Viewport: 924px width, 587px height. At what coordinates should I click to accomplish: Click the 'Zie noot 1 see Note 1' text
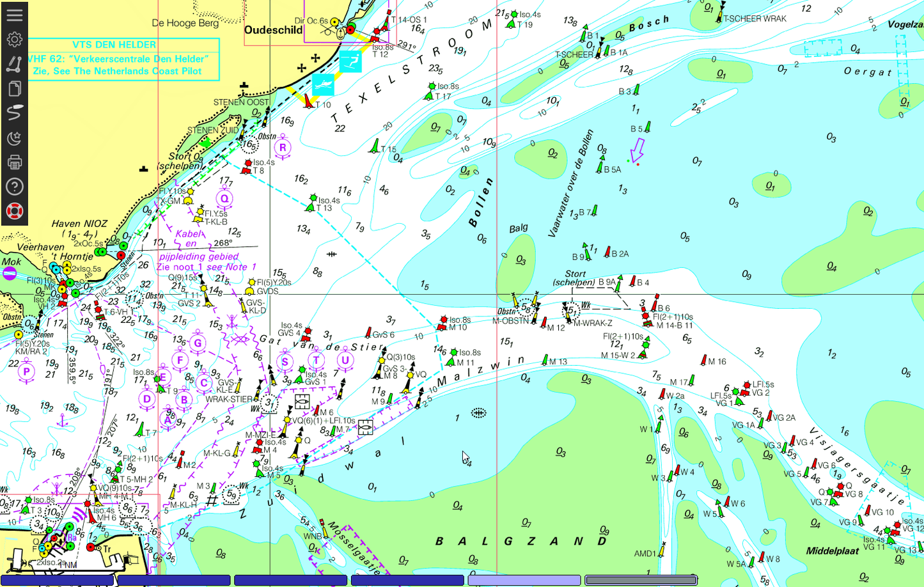[206, 267]
